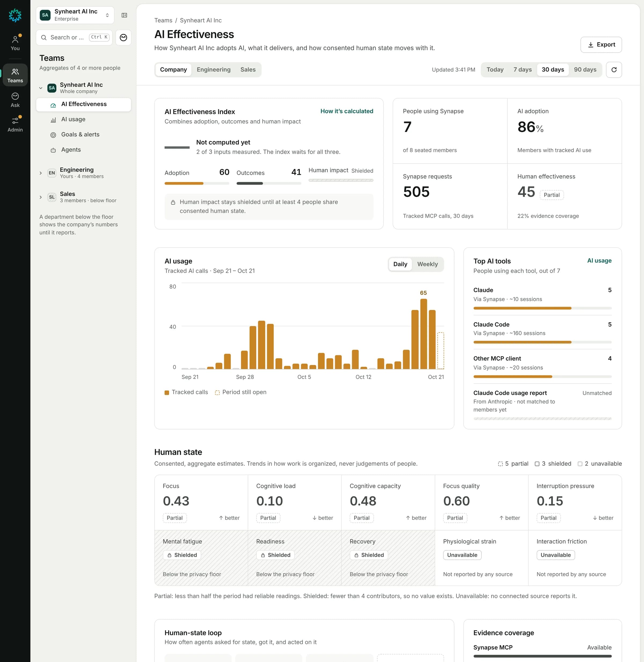Open AI usage in the sidebar
Viewport: 644px width, 662px height.
click(x=83, y=120)
